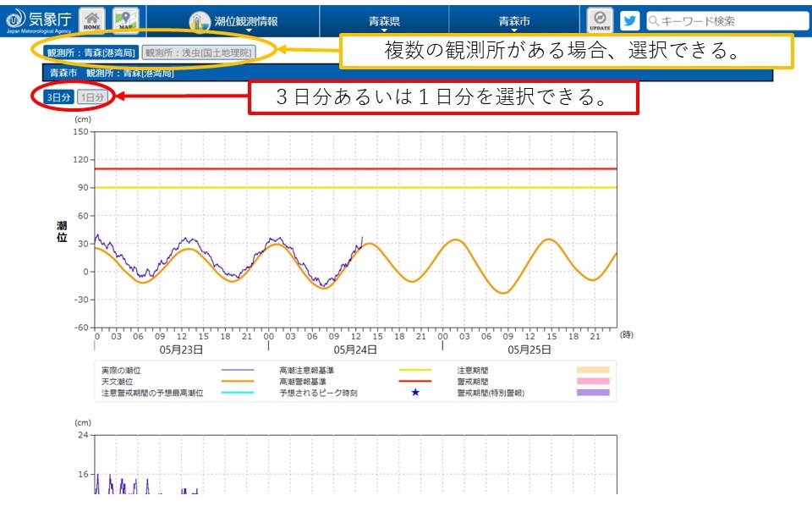Click 警戒期間(特別警報) purple swatch
Screen dimensions: 812x523
(x=593, y=393)
